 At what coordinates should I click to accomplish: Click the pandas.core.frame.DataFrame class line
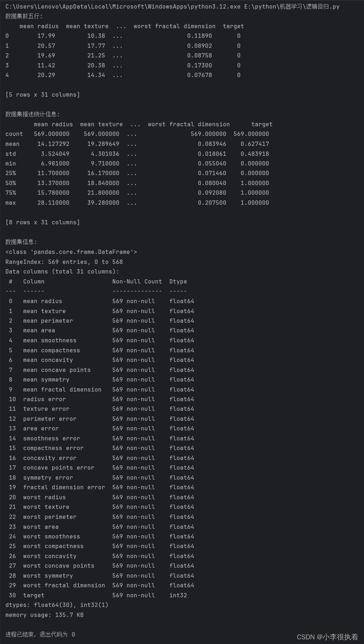tap(71, 252)
